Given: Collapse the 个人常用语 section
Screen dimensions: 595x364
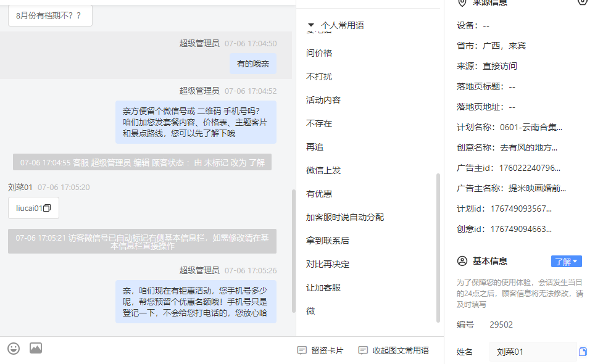Looking at the screenshot, I should [x=311, y=25].
